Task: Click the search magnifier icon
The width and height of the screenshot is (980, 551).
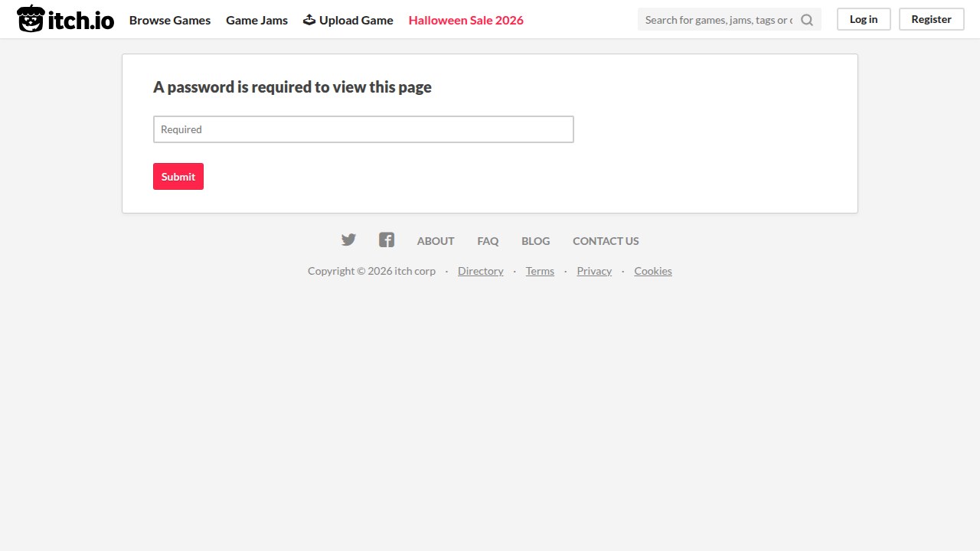Action: pos(807,20)
